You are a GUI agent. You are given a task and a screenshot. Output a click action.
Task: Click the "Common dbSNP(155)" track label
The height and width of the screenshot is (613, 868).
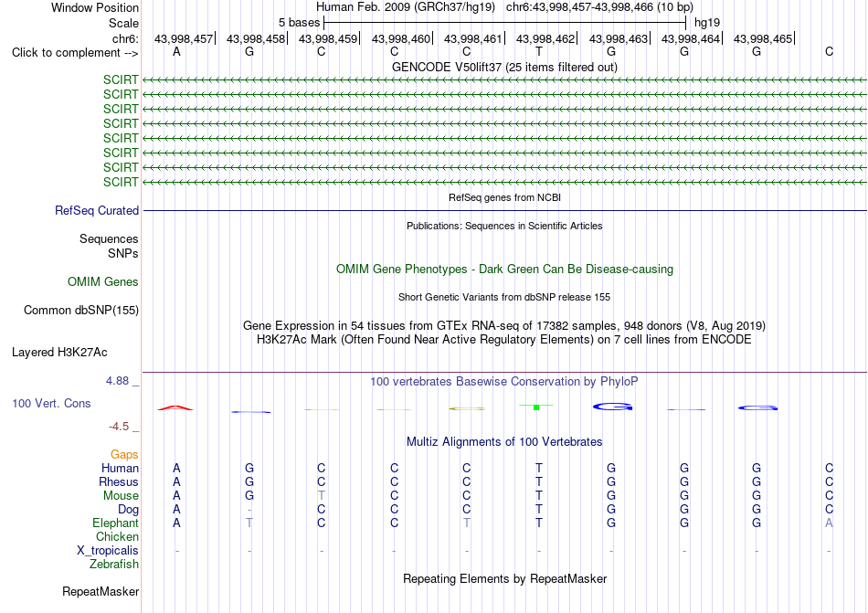[80, 311]
